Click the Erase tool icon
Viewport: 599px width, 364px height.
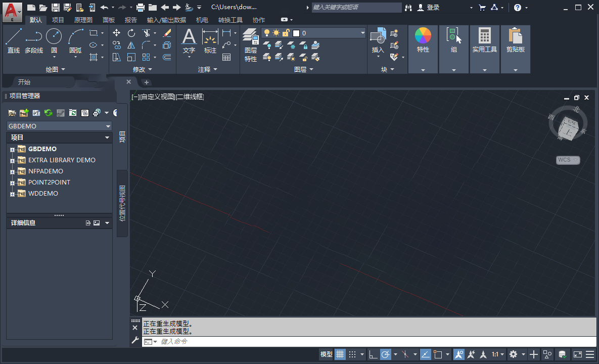pyautogui.click(x=167, y=33)
